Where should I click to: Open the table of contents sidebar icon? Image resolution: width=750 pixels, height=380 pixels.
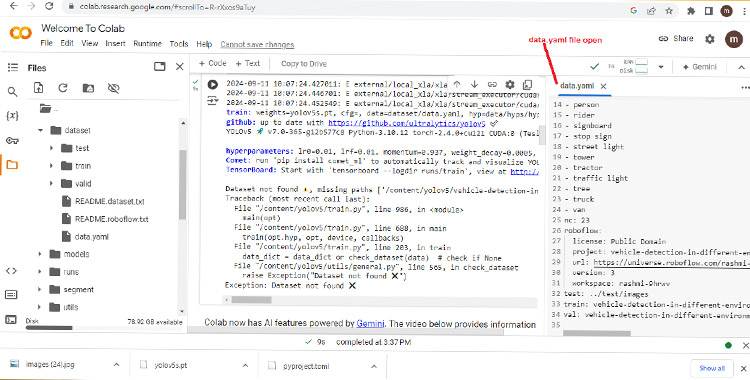click(x=12, y=67)
